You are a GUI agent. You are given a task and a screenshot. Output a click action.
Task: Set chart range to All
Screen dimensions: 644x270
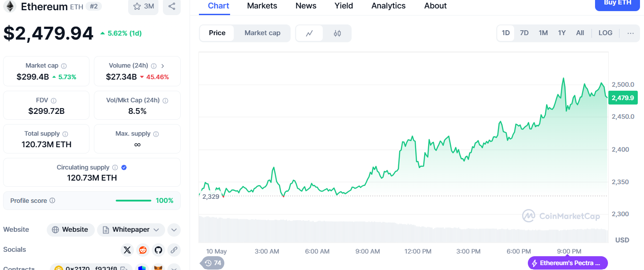(580, 33)
